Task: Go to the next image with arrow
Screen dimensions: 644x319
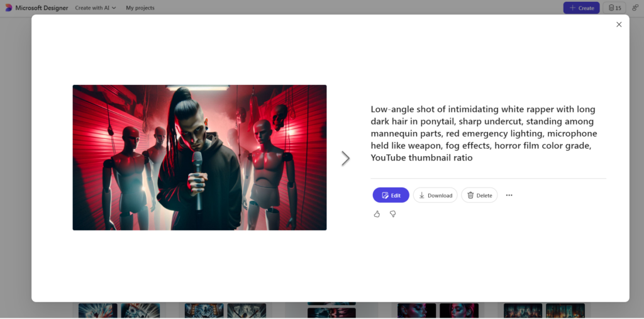Action: (x=345, y=159)
